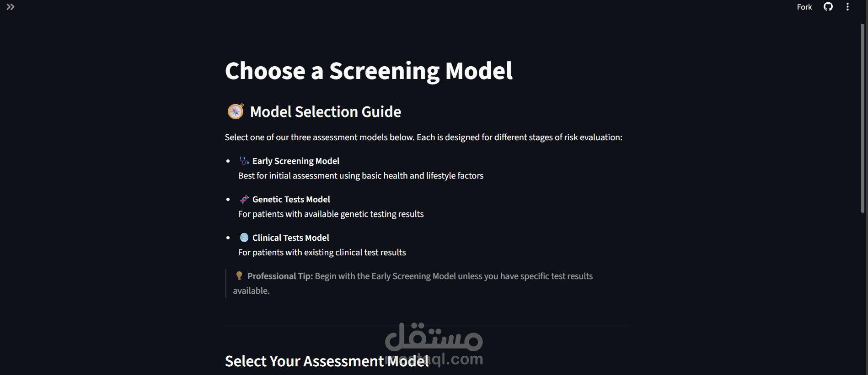Image resolution: width=868 pixels, height=375 pixels.
Task: Click the mostaql.com watermark logo
Action: tap(434, 344)
